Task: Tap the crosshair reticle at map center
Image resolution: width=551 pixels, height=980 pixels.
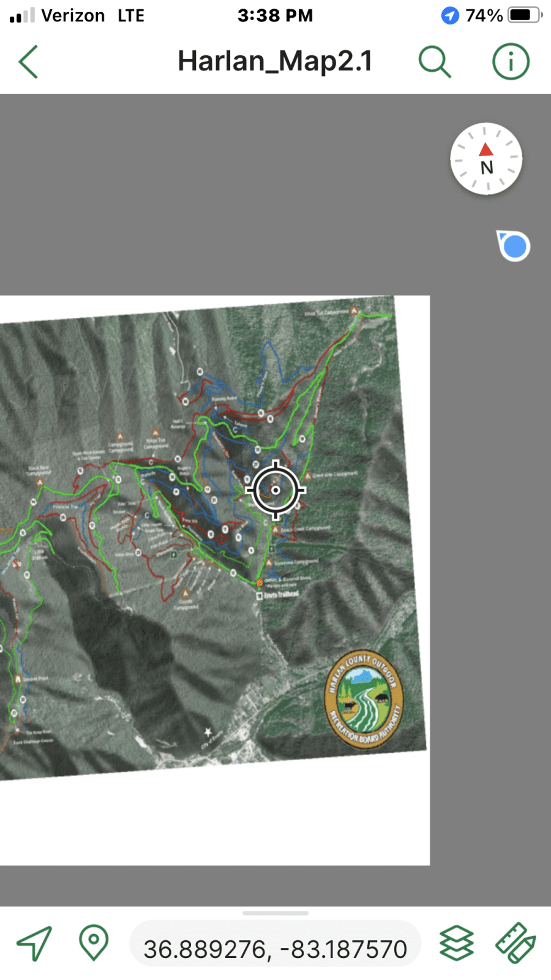Action: click(x=275, y=490)
